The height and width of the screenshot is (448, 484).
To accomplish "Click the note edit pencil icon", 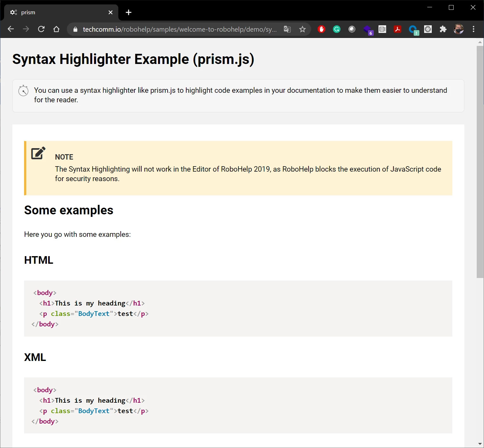I will [38, 153].
